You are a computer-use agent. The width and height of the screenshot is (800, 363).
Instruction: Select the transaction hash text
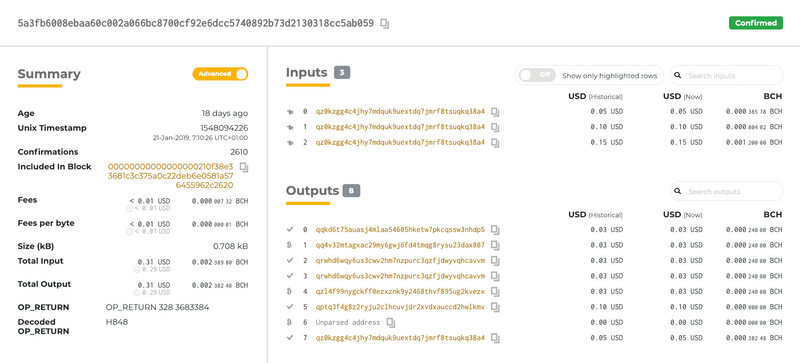pos(195,23)
